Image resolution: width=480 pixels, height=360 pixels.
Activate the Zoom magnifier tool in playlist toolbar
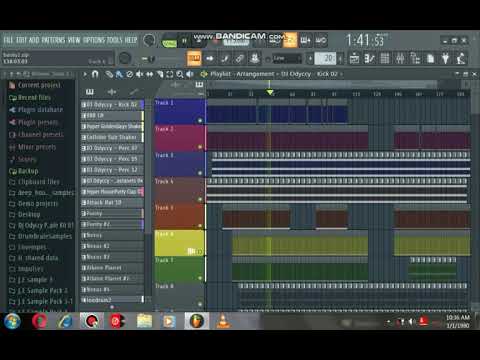pos(180,74)
